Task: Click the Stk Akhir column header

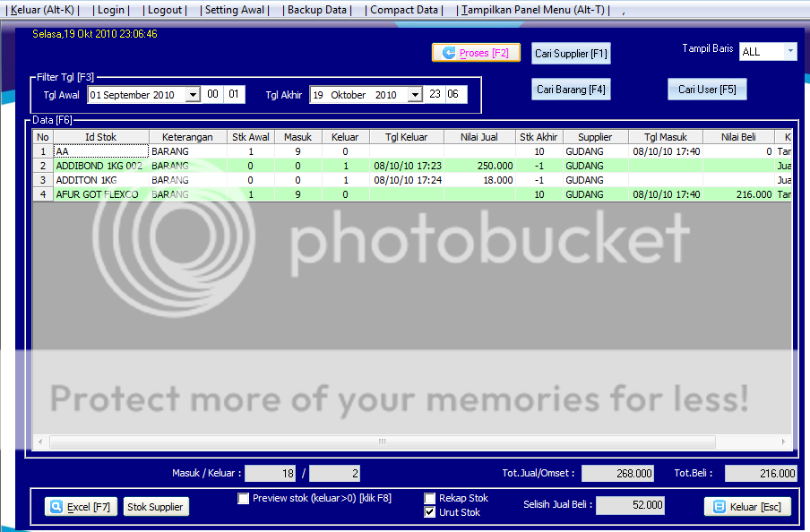Action: click(x=539, y=137)
